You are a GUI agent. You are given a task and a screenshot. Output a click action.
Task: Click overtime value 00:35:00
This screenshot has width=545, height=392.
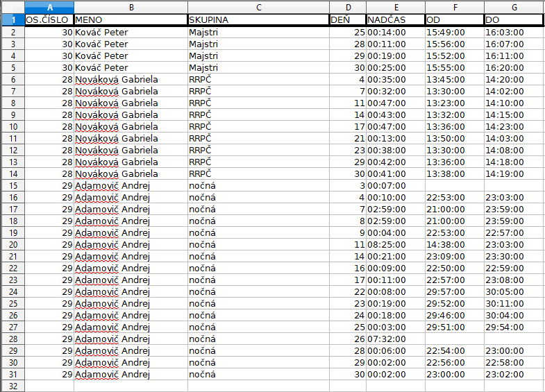coord(396,80)
